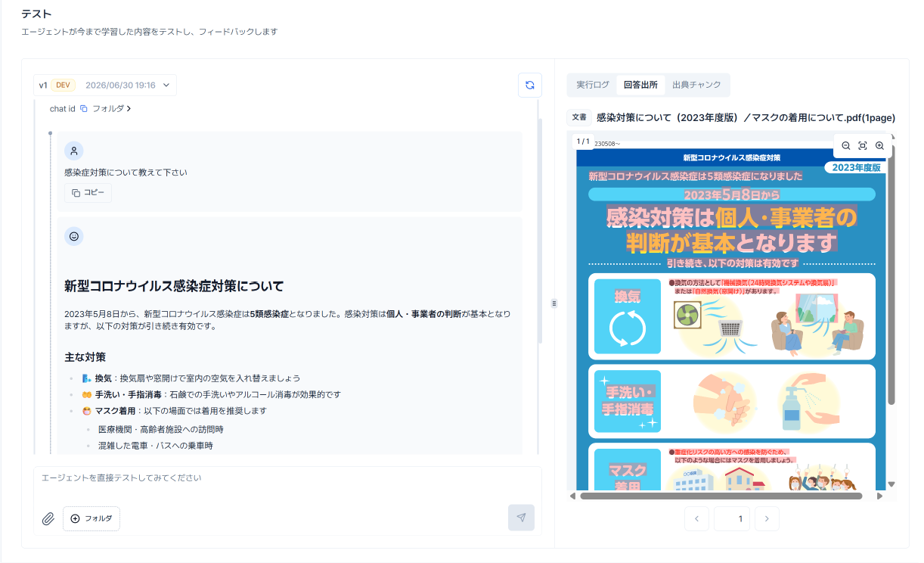Click the 文書 badge next to filename
The width and height of the screenshot is (924, 563).
tap(579, 117)
